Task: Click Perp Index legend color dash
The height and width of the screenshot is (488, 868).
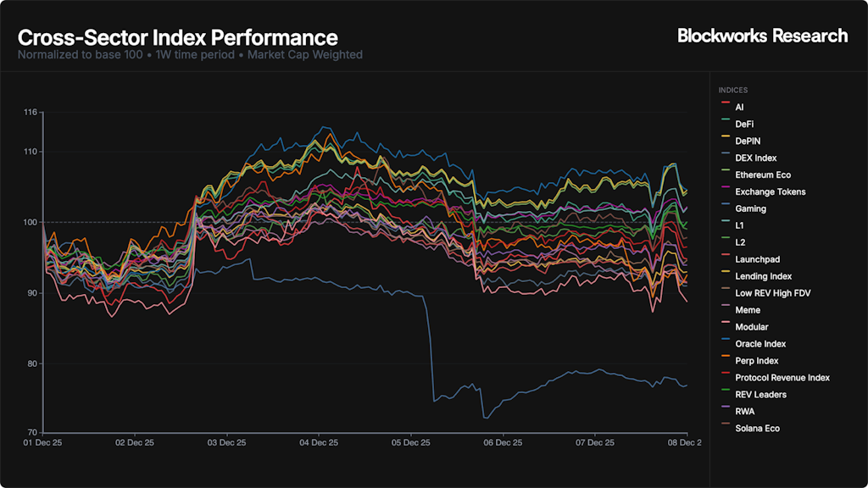Action: point(725,362)
